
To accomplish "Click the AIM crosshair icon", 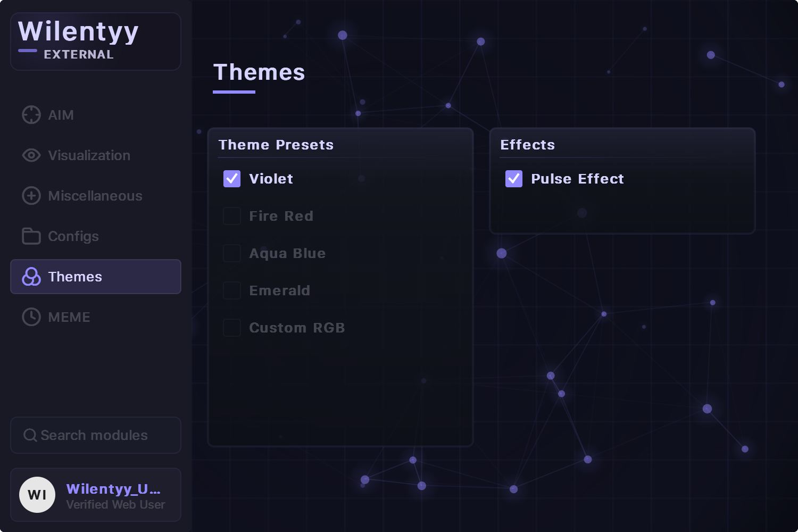I will 31,115.
